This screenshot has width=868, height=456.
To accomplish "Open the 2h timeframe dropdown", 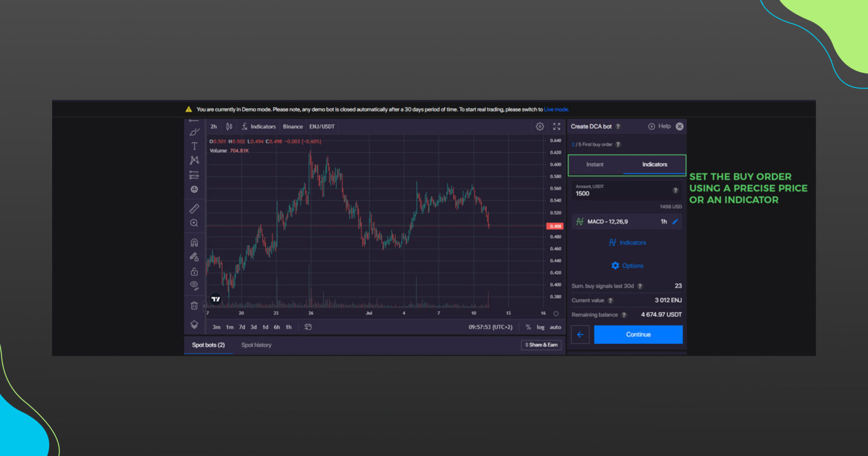I will (213, 127).
